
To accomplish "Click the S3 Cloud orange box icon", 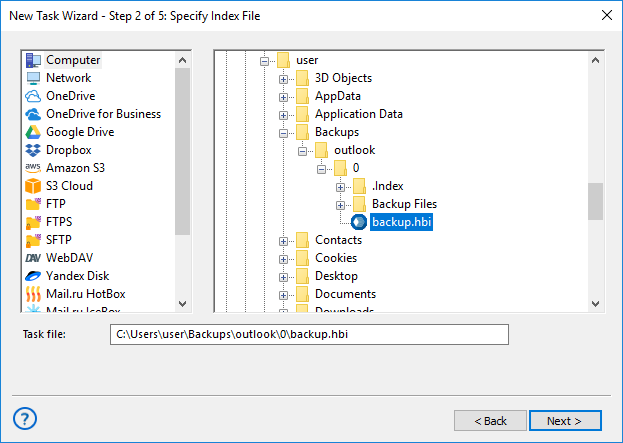I will (33, 186).
